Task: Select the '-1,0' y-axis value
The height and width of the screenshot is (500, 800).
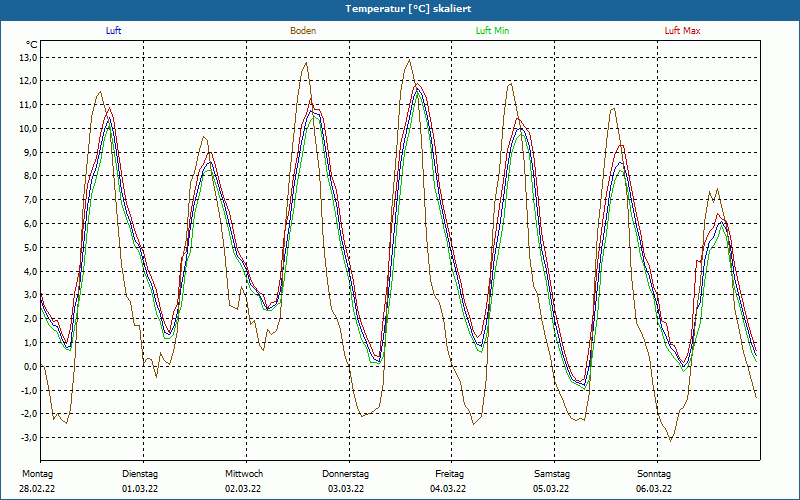Action: coord(29,390)
